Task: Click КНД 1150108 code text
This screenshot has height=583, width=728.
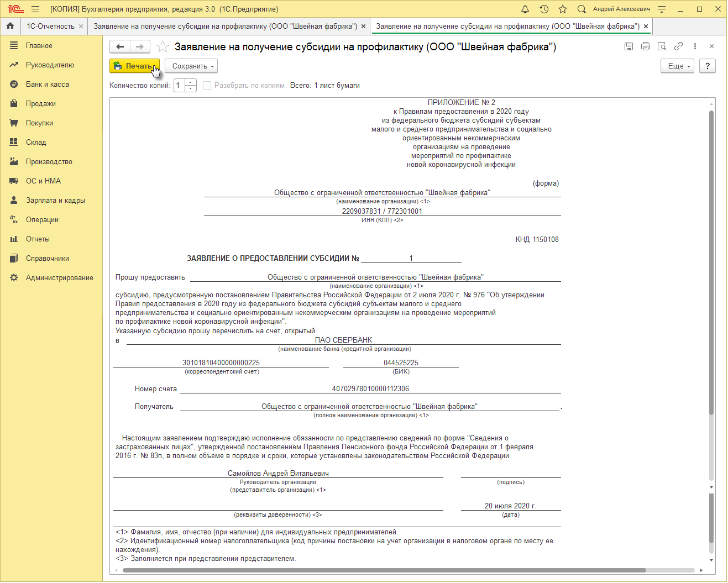Action: pos(537,239)
